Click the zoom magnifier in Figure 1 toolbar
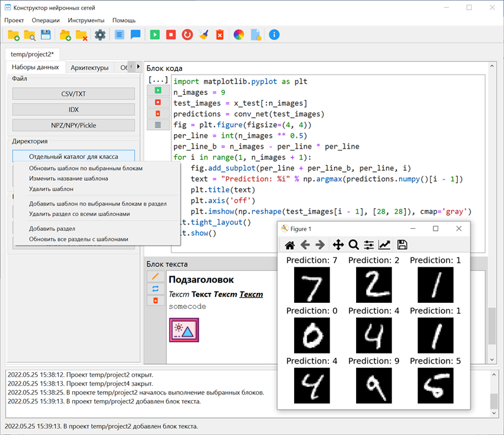The image size is (504, 435). point(353,245)
